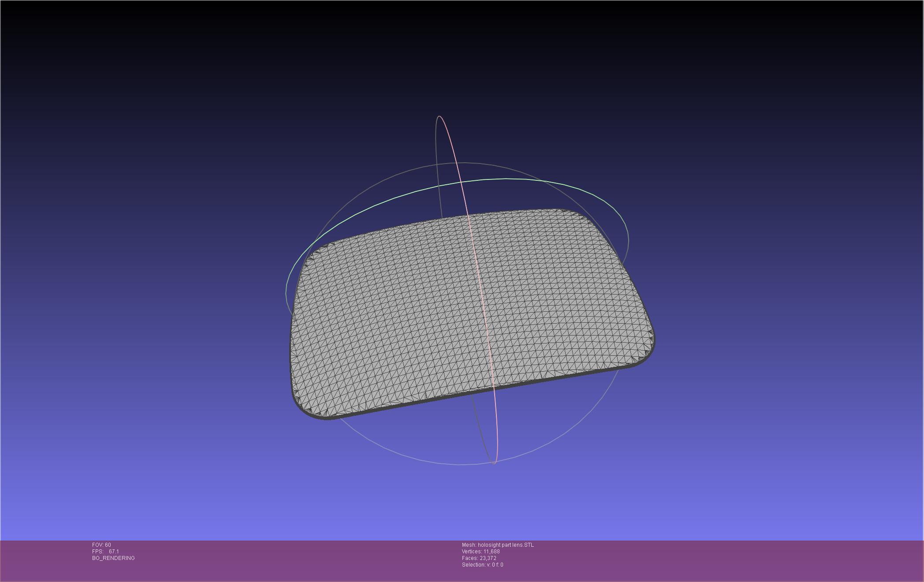Click the Faces: 23,372 readout
Viewport: 924px width, 582px height.
479,558
